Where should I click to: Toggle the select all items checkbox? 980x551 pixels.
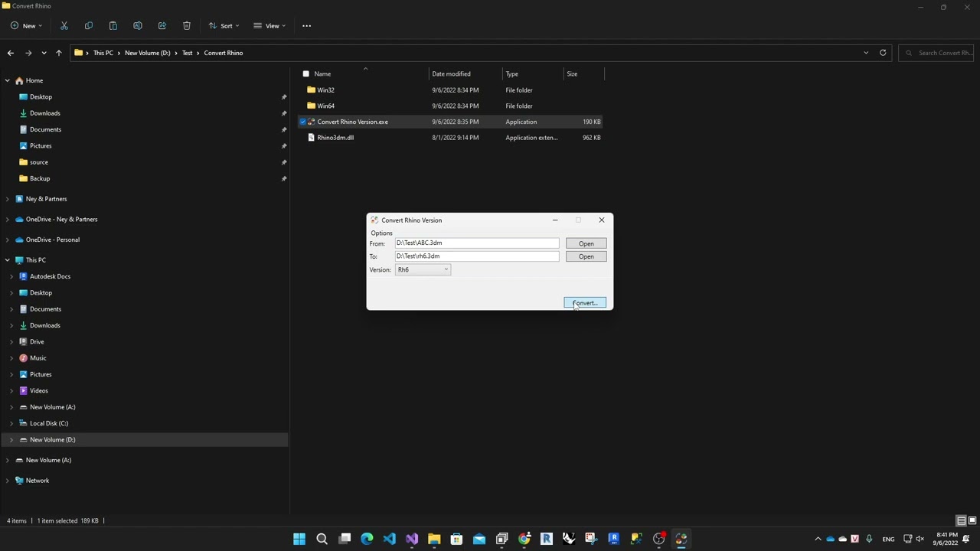point(306,74)
